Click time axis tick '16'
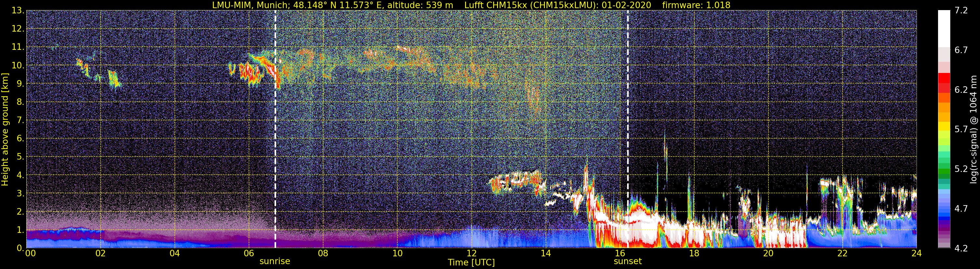The height and width of the screenshot is (269, 980). 620,253
